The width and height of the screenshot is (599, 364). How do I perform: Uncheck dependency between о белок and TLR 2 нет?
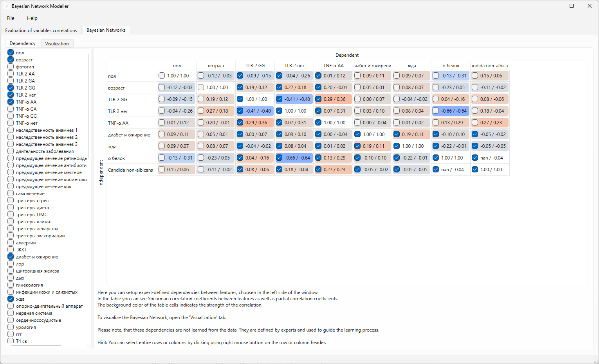[279, 158]
